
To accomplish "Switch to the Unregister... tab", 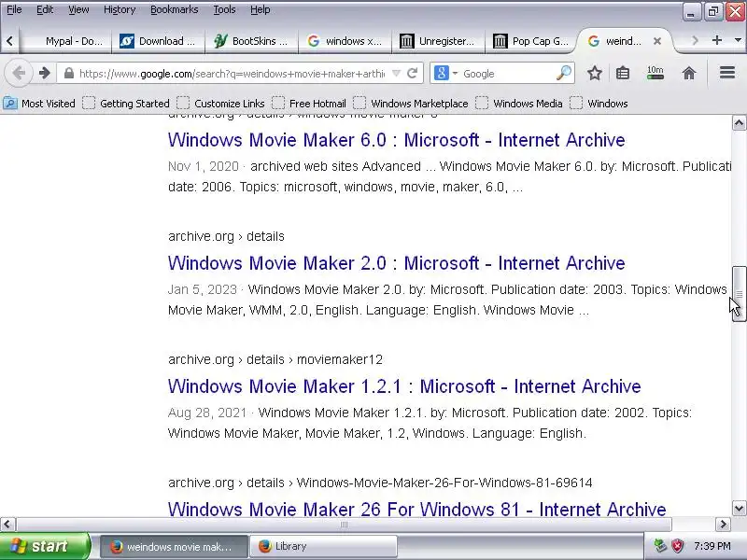I will coord(438,41).
